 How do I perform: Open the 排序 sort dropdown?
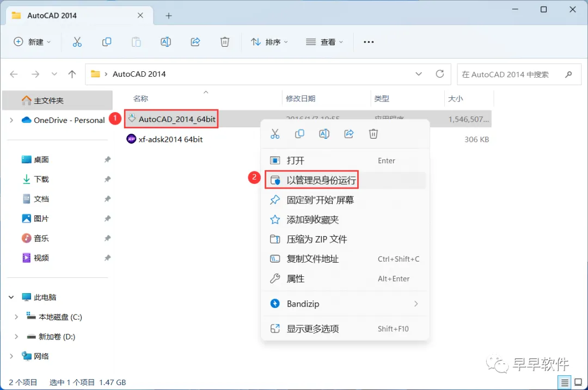269,42
